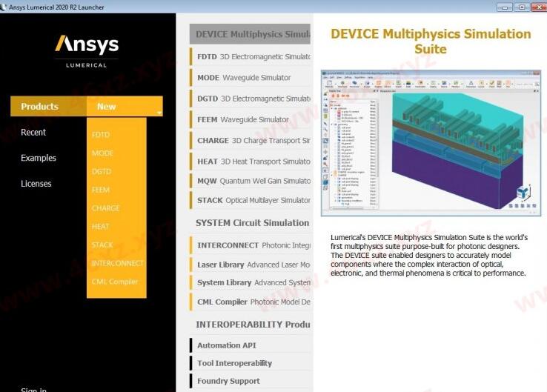Minimize the launcher window
This screenshot has height=392, width=547.
(505, 7)
